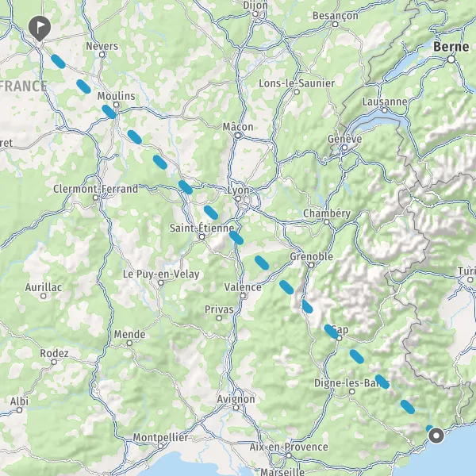Click the Berne city label
This screenshot has width=476, height=476.
[x=451, y=47]
